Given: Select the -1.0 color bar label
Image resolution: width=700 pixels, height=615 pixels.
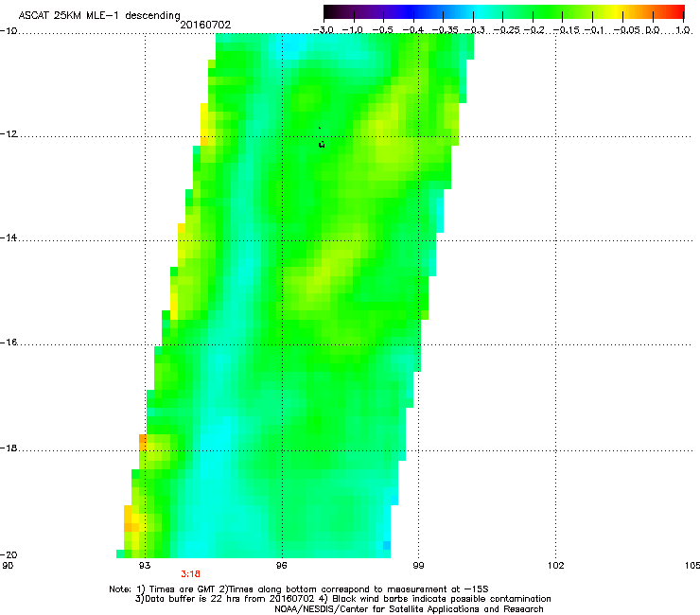Looking at the screenshot, I should [353, 30].
